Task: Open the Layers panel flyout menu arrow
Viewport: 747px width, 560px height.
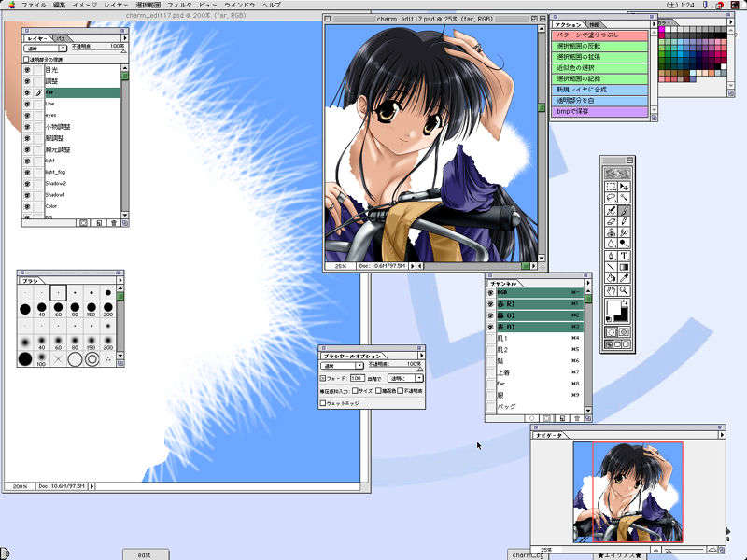Action: (x=125, y=38)
